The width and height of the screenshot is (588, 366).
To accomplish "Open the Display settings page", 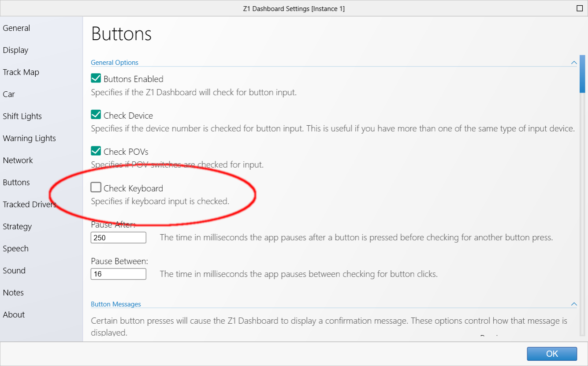I will pos(15,50).
